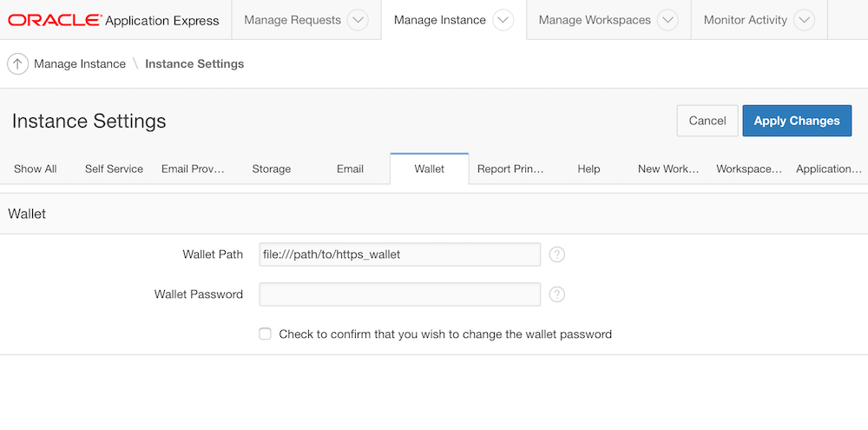Switch to the Self Service tab

[x=114, y=169]
